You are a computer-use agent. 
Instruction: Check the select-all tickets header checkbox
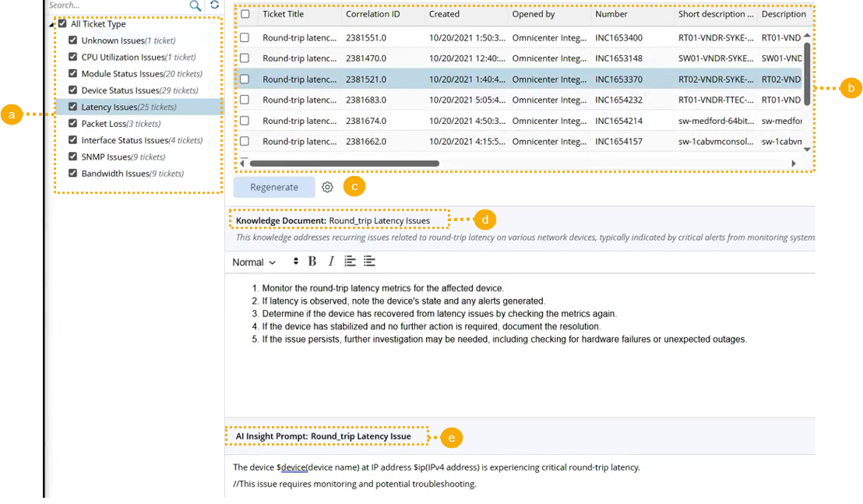245,14
